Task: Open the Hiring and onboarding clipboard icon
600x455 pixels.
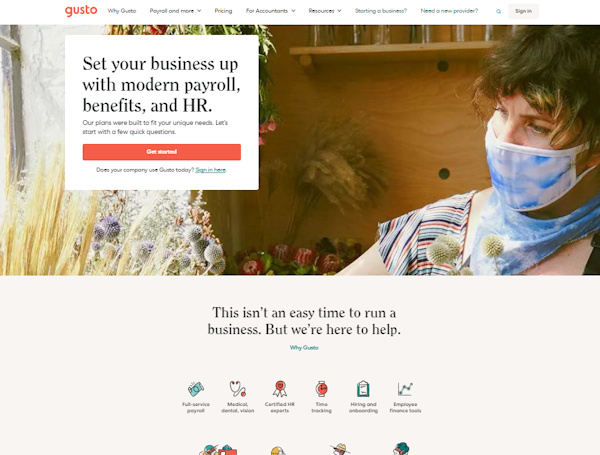Action: (363, 389)
